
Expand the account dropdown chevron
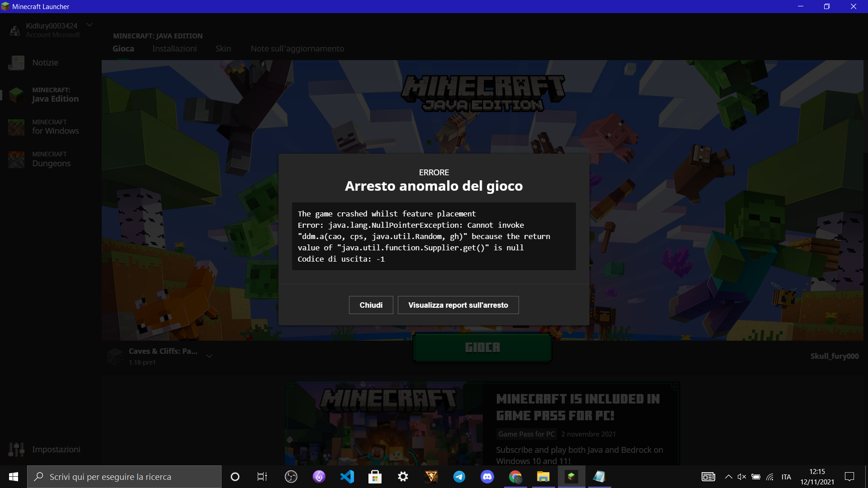click(90, 25)
